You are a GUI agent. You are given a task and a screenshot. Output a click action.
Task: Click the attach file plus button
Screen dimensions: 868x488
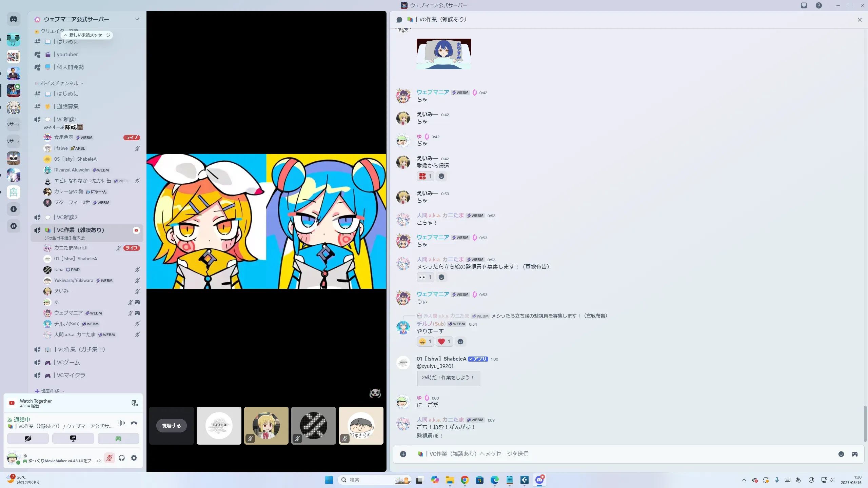[403, 454]
